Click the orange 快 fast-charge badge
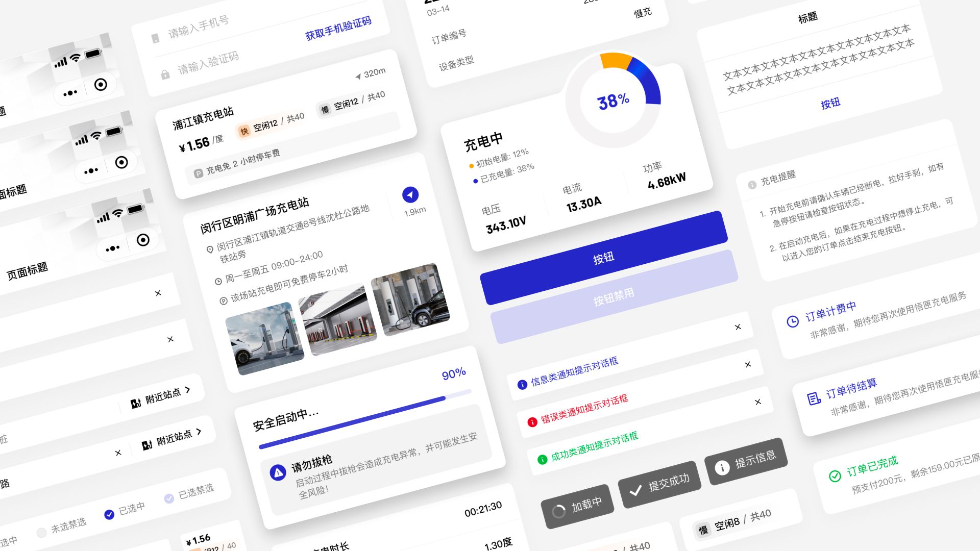This screenshot has width=980, height=551. [x=244, y=131]
